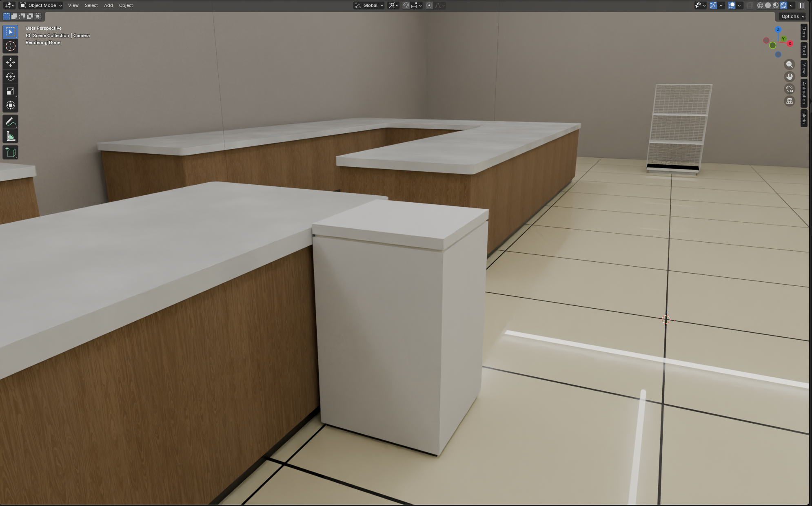
Task: Open Global transform orientation dropdown
Action: pyautogui.click(x=370, y=5)
